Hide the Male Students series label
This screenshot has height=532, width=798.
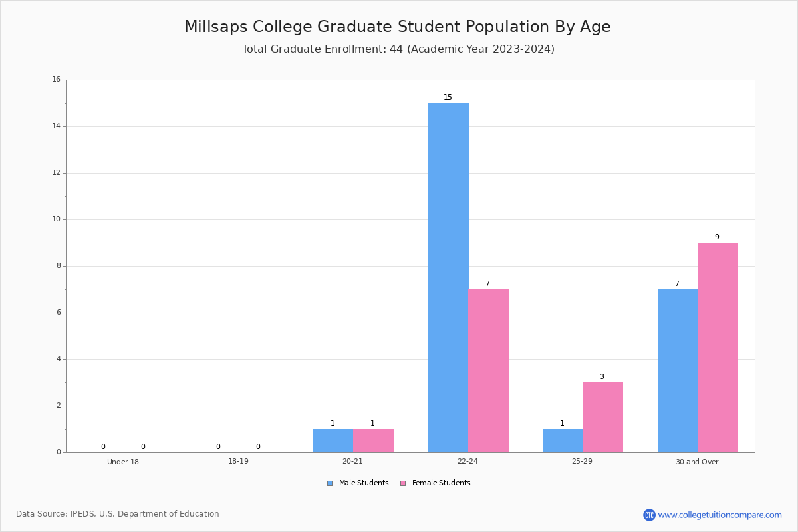364,483
